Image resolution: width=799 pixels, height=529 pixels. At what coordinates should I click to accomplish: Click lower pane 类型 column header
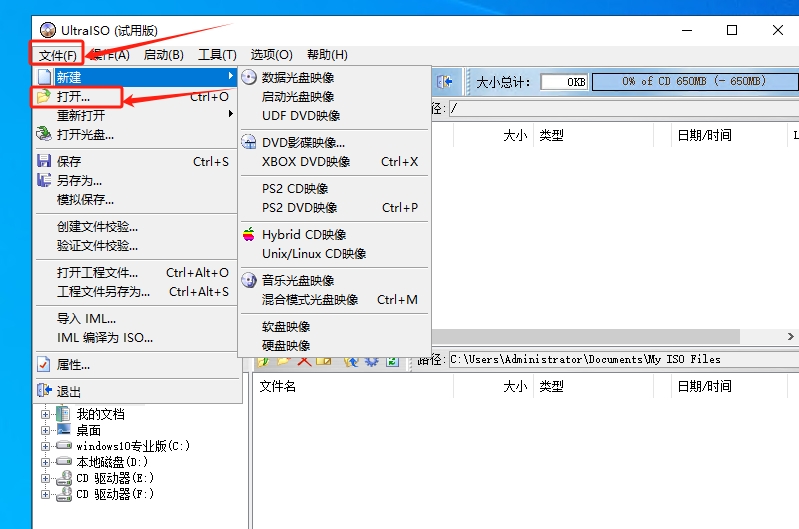(x=593, y=386)
